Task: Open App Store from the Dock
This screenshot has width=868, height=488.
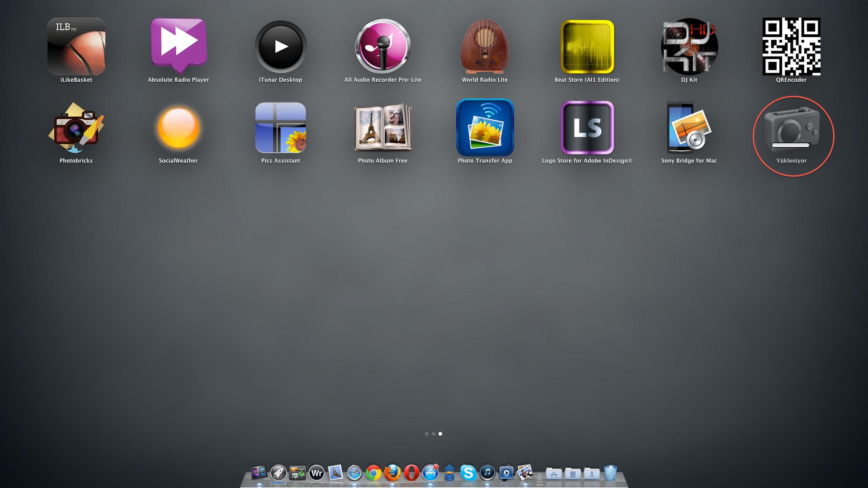Action: point(430,473)
